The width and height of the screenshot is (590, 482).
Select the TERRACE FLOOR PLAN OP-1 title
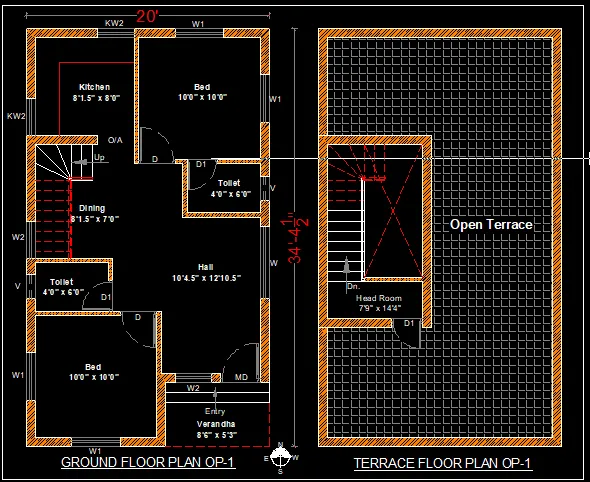tap(442, 463)
